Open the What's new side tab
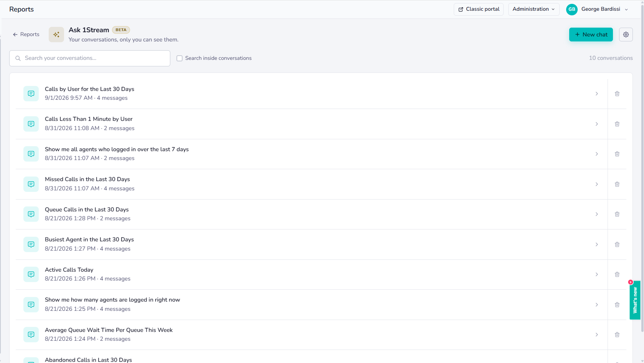The width and height of the screenshot is (644, 363). pyautogui.click(x=635, y=300)
